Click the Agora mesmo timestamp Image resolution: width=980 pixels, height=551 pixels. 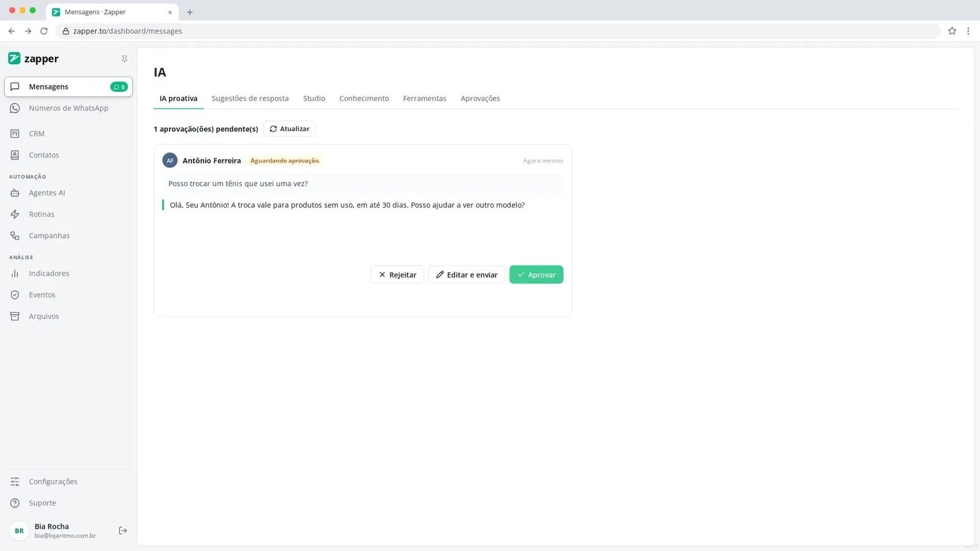point(543,161)
